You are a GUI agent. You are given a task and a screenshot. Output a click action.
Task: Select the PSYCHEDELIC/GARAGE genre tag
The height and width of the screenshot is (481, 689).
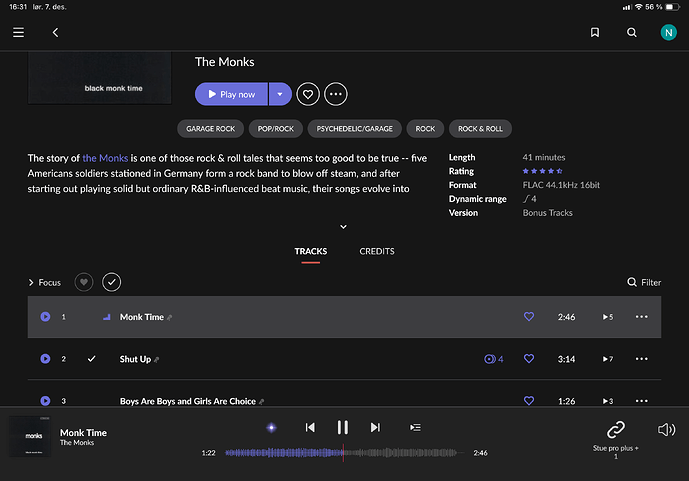pos(355,129)
